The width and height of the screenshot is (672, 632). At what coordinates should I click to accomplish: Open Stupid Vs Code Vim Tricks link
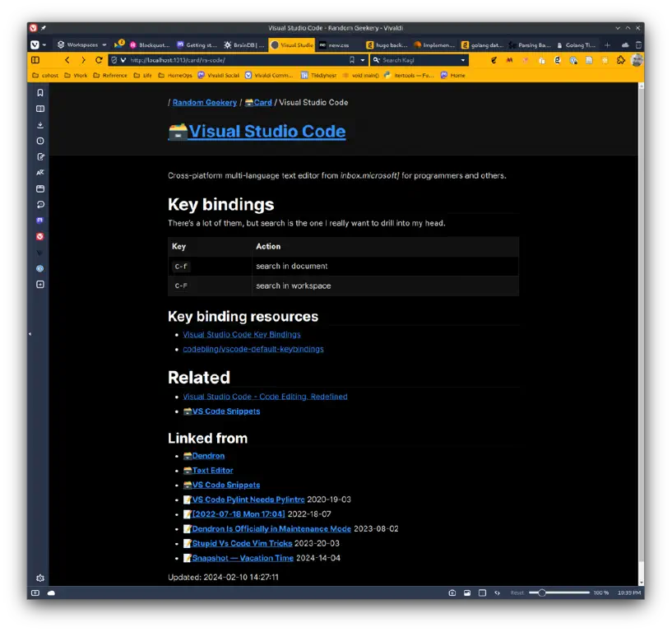point(238,543)
